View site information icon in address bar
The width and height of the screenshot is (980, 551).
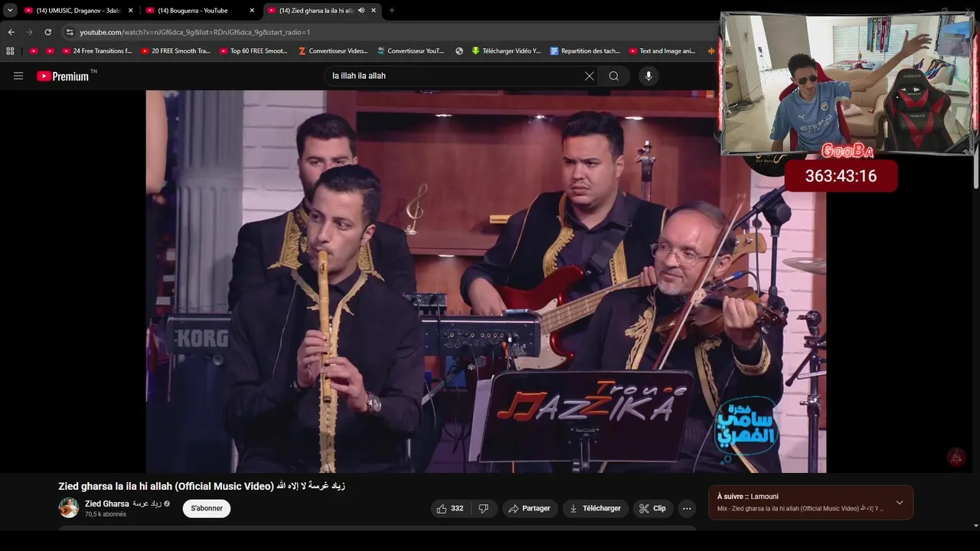click(x=70, y=32)
